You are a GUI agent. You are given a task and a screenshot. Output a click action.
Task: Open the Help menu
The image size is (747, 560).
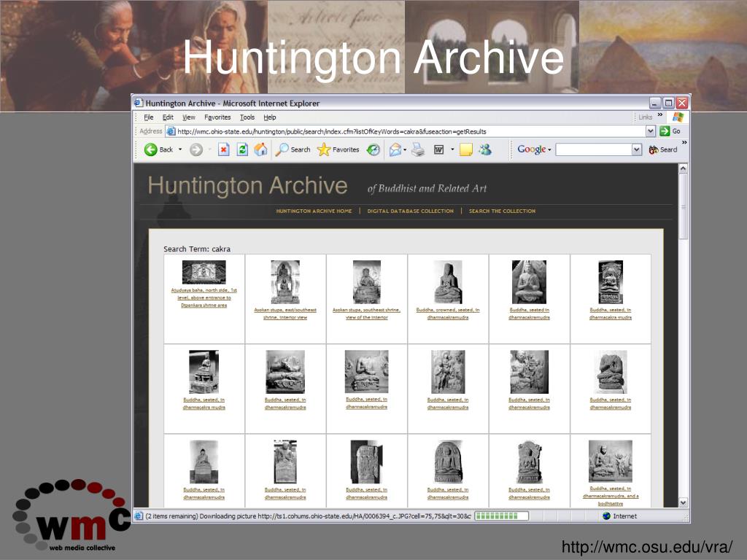(270, 117)
